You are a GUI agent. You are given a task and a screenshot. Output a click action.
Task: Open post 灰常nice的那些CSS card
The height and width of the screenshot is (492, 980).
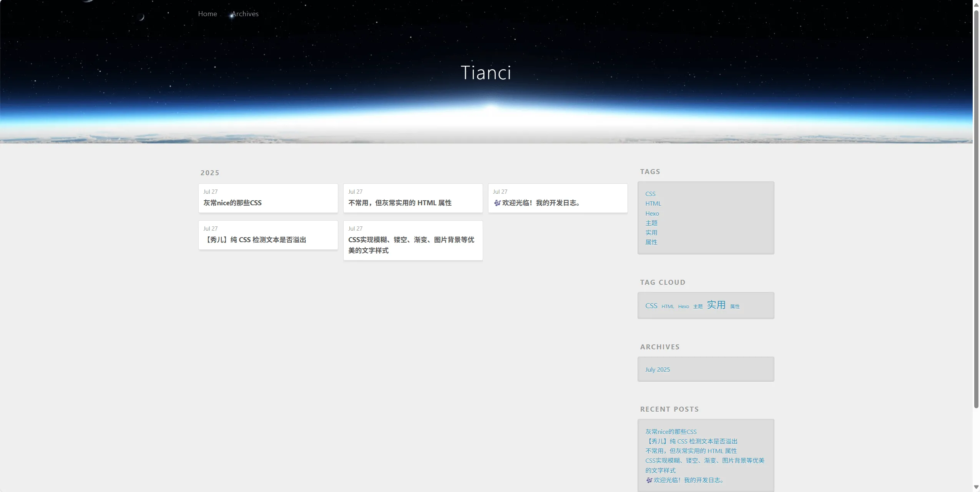click(268, 198)
